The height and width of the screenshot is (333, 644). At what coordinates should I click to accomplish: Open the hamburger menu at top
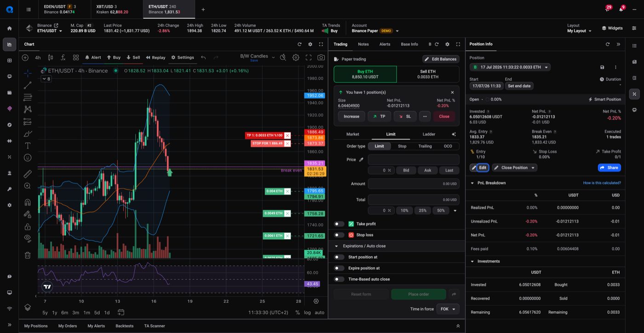(29, 9)
